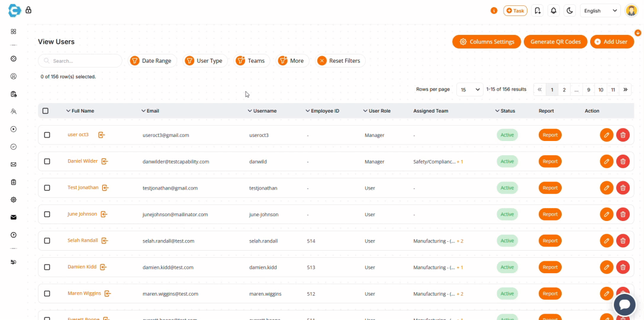
Task: Click the user search input field
Action: click(x=80, y=60)
